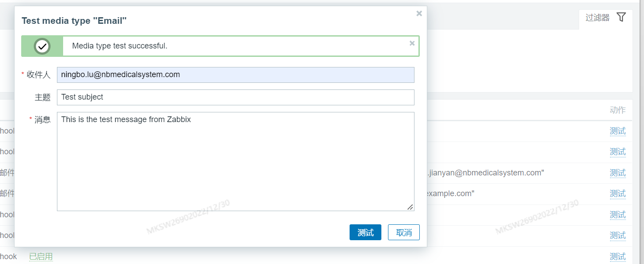Grab the message textarea resize handle
The image size is (644, 264).
click(411, 207)
